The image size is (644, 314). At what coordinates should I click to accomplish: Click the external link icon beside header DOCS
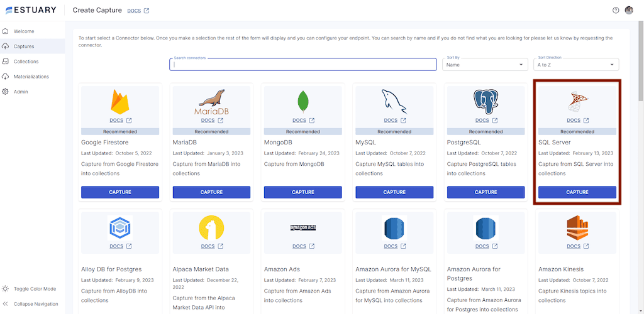(147, 11)
